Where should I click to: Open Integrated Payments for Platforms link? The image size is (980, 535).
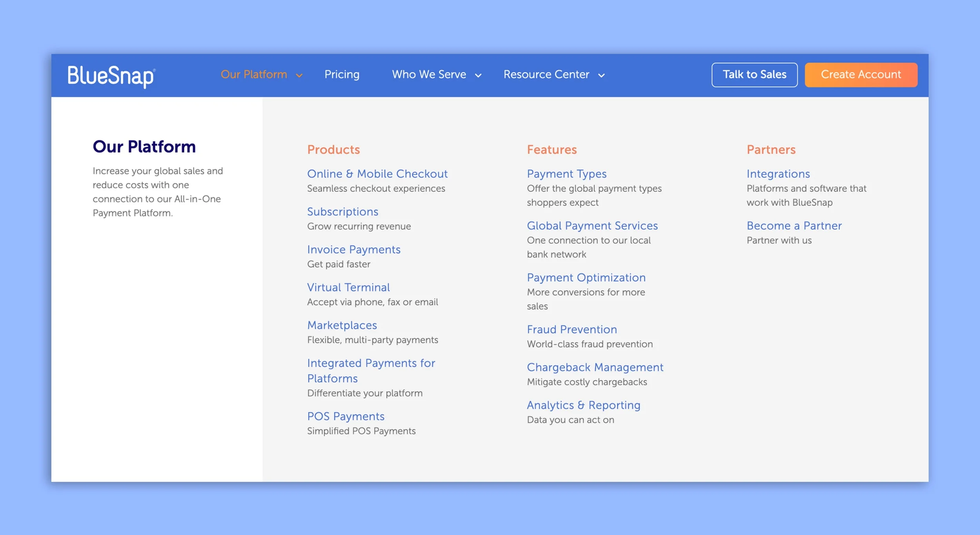coord(371,371)
